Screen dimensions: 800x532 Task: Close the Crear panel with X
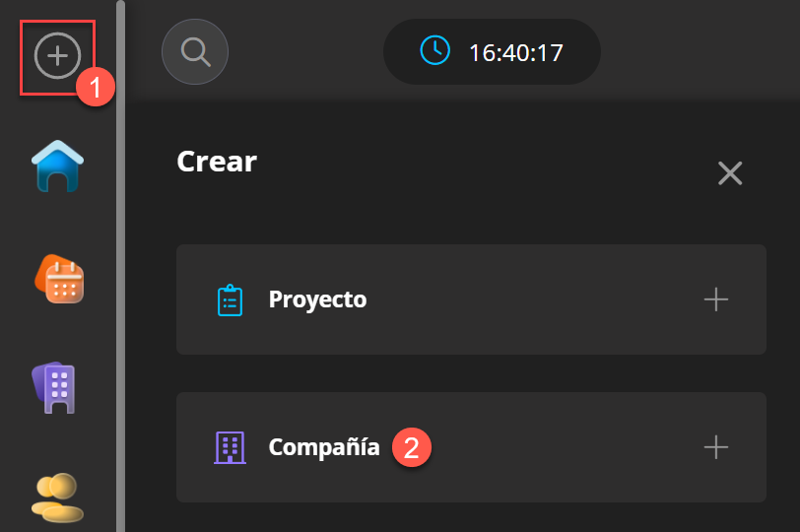pos(730,173)
